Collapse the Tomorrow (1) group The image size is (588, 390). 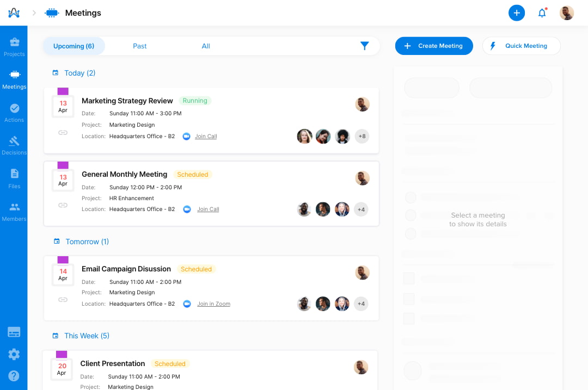point(87,242)
